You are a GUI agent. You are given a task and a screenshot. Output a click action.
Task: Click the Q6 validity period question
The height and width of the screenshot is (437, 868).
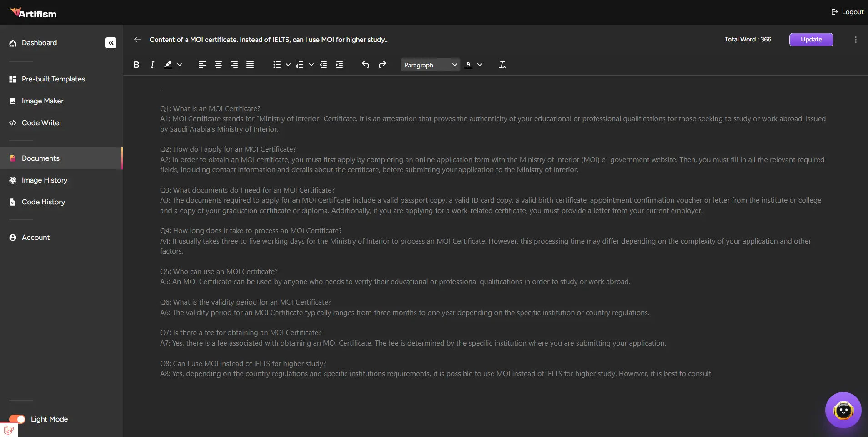pos(246,302)
